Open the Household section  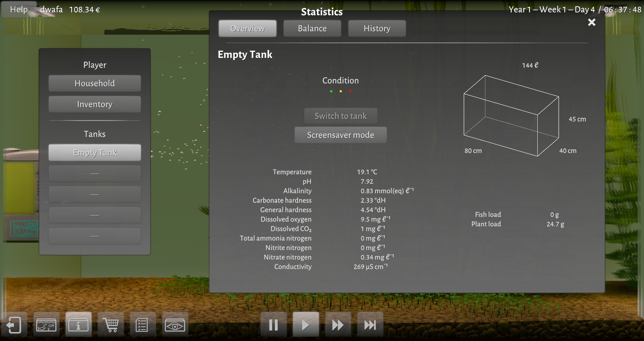(95, 83)
